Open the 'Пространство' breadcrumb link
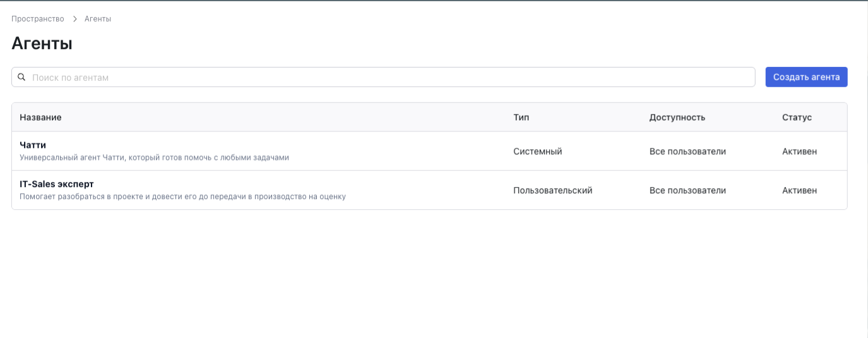Image resolution: width=868 pixels, height=338 pixels. pos(38,19)
